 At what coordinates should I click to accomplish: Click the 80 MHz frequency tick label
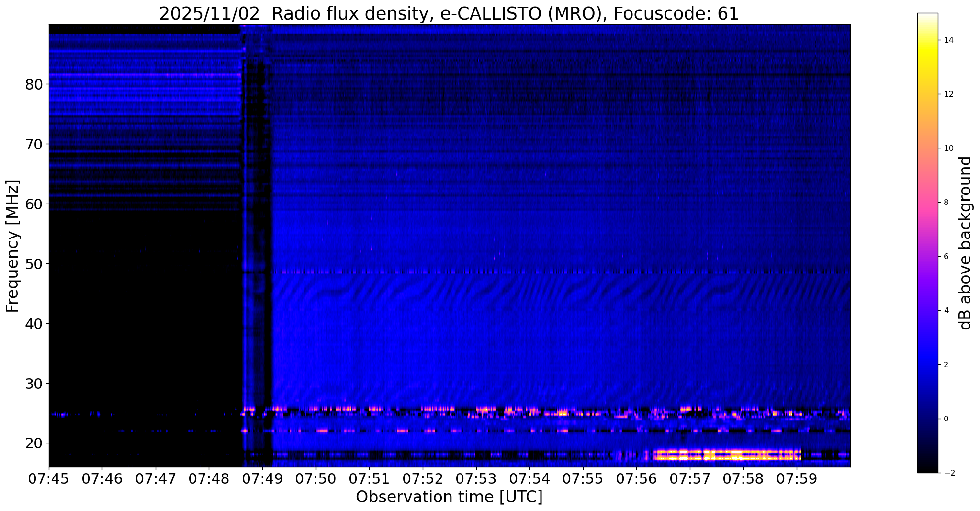[34, 84]
